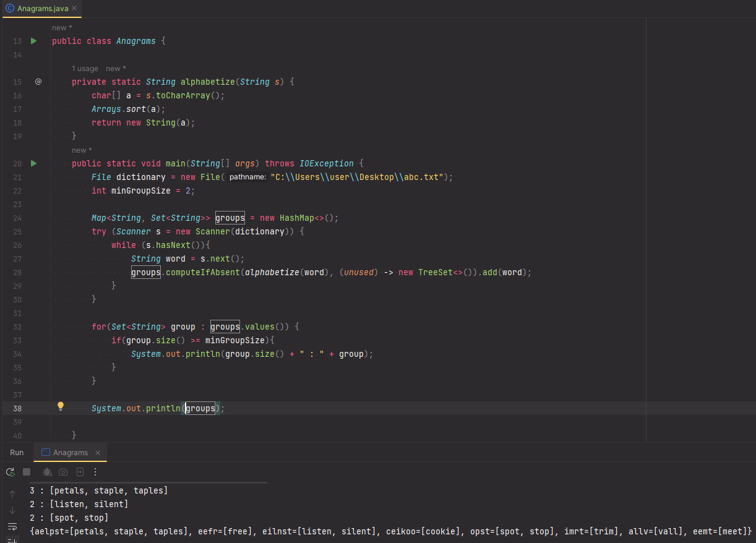Click console output line '3 : [petals, staple, taples]'

point(99,490)
